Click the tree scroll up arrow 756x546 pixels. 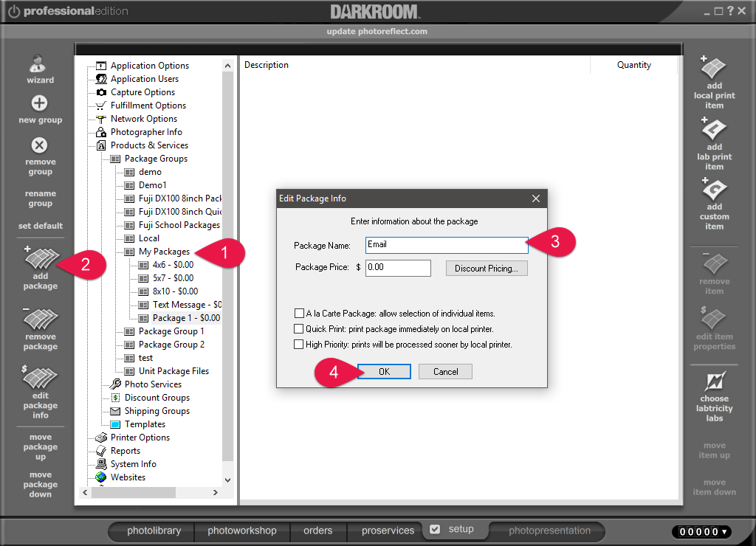(227, 66)
